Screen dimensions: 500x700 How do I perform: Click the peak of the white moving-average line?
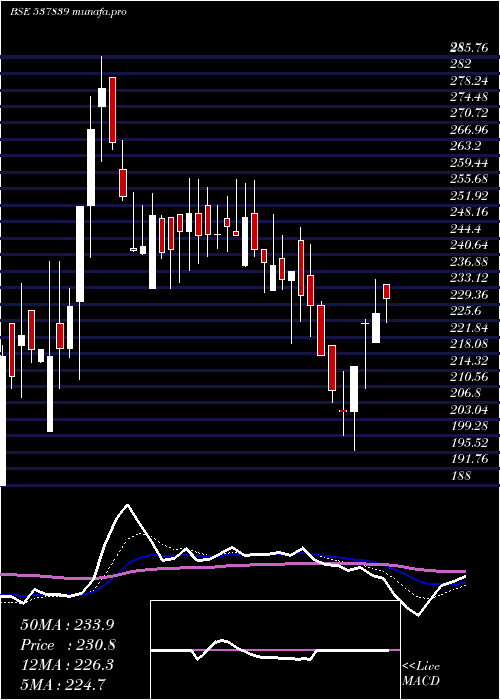point(128,505)
